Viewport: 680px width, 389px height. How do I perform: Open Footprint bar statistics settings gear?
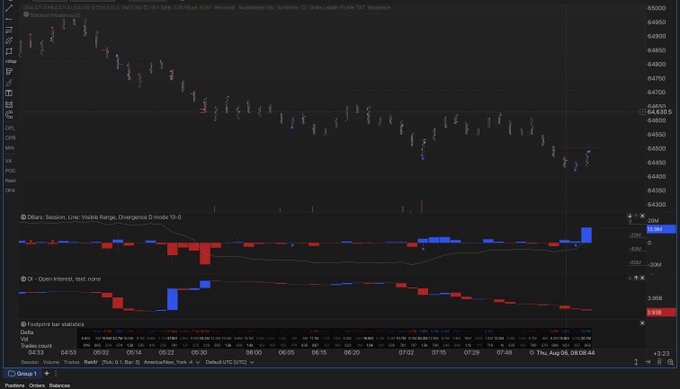pos(23,324)
